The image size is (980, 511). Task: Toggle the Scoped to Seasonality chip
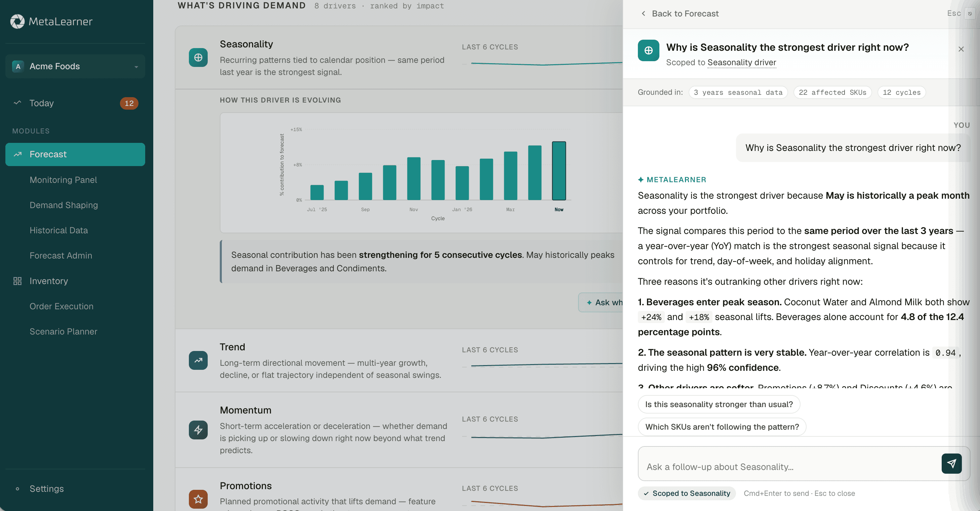[x=687, y=493]
